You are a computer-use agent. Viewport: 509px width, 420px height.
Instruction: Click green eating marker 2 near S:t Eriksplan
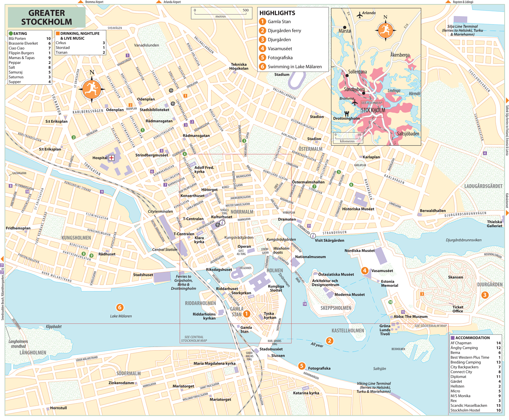coord(74,137)
